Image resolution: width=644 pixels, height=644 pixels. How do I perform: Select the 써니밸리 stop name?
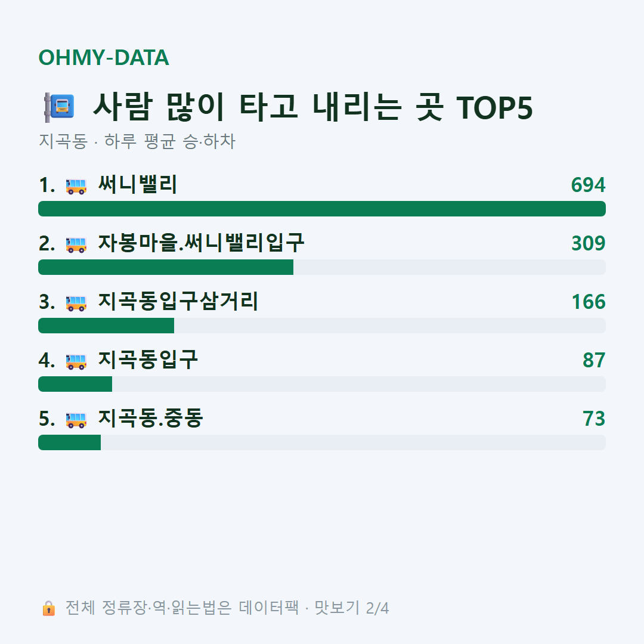[137, 184]
